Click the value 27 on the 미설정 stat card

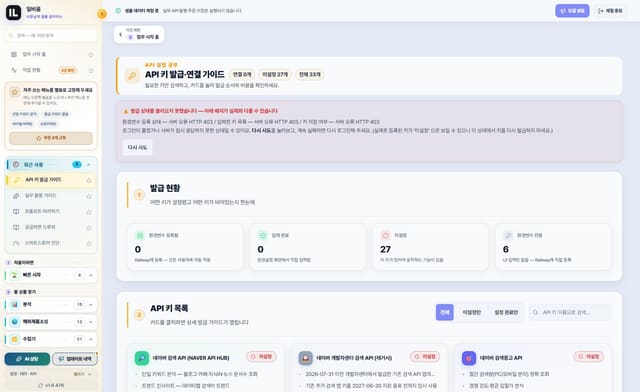tap(385, 249)
